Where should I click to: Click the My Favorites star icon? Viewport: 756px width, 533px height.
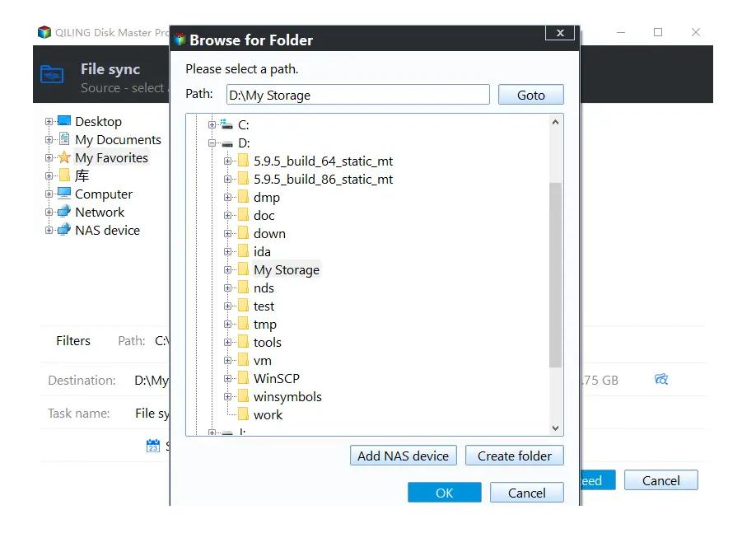pos(64,158)
